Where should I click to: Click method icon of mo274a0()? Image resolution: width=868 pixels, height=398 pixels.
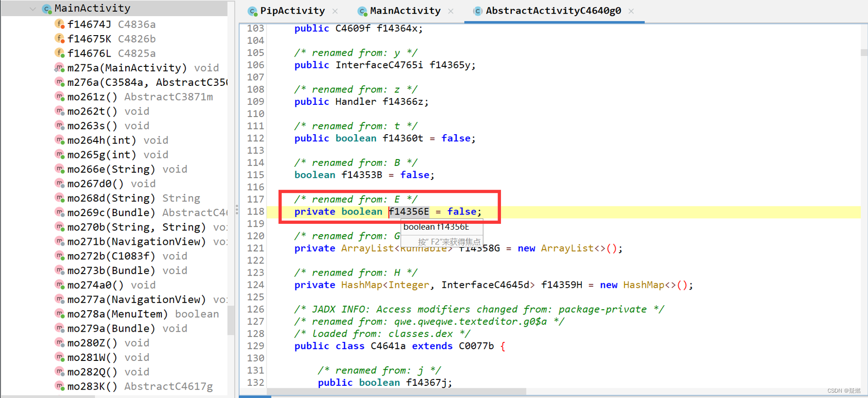[x=59, y=284]
